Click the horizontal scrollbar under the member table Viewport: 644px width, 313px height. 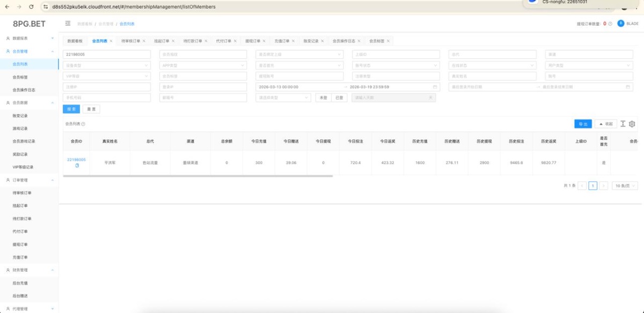pos(197,176)
